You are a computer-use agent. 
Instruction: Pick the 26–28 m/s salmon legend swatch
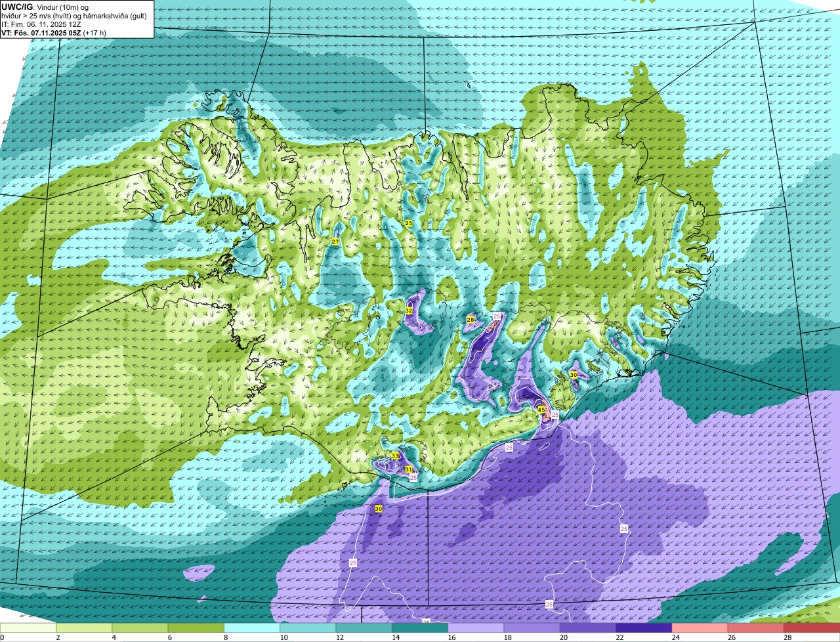756,628
